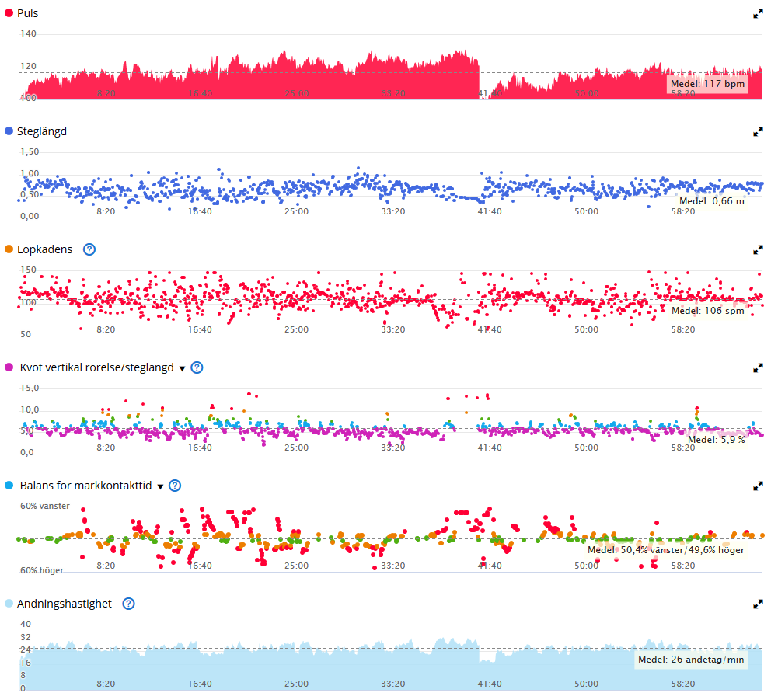Click the Medel: 0,66 m label

click(711, 201)
